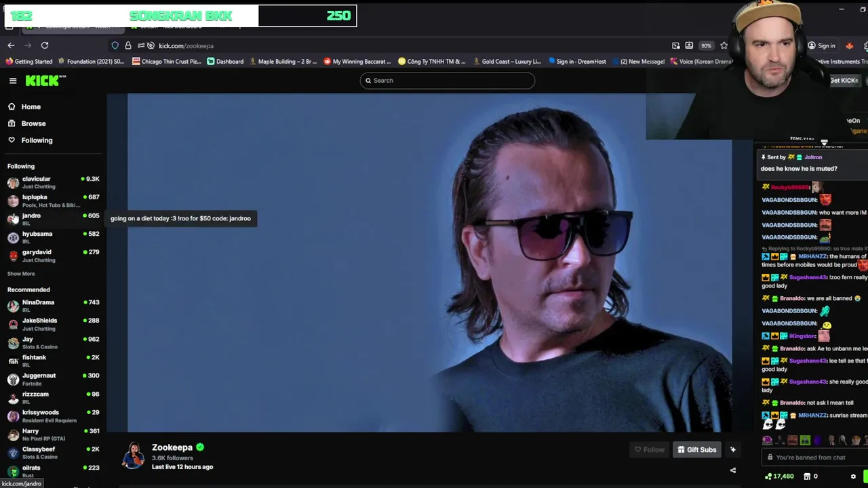Viewport: 868px width, 488px height.
Task: Click MRHANZZ username in latest chat message
Action: (812, 415)
